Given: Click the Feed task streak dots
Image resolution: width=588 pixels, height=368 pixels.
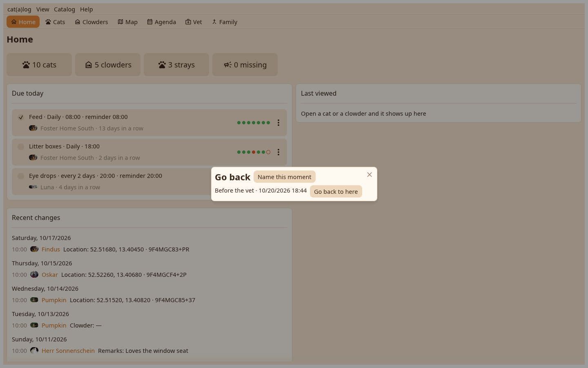Looking at the screenshot, I should point(254,123).
